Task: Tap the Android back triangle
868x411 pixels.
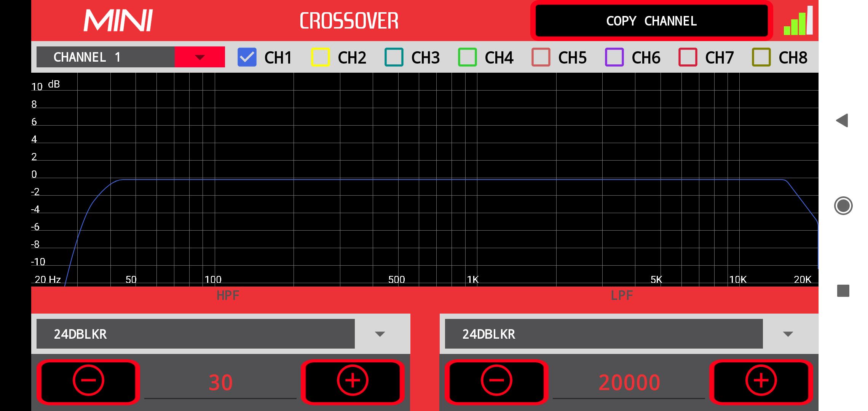Action: 842,121
